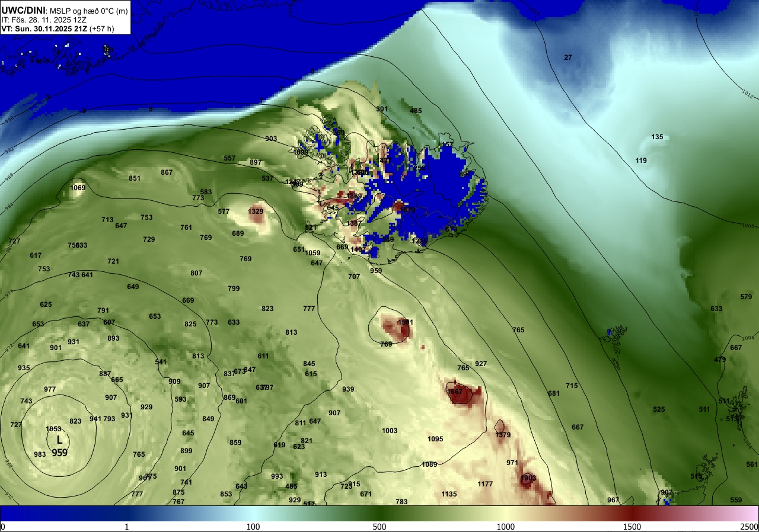The height and width of the screenshot is (532, 759).
Task: Click the height value '799'
Action: pyautogui.click(x=234, y=289)
